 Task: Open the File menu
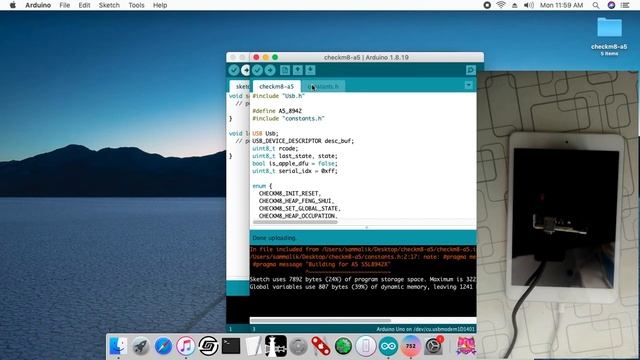pos(64,5)
